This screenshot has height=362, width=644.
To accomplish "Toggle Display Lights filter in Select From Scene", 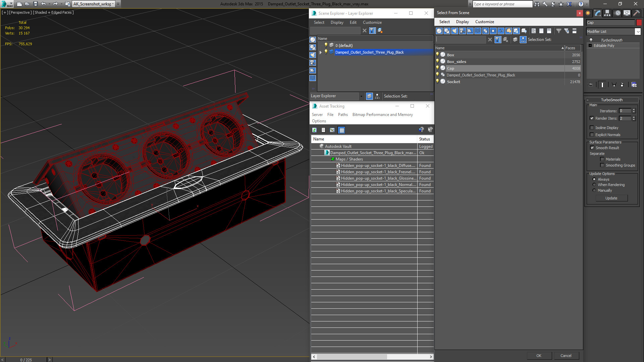I will [454, 31].
